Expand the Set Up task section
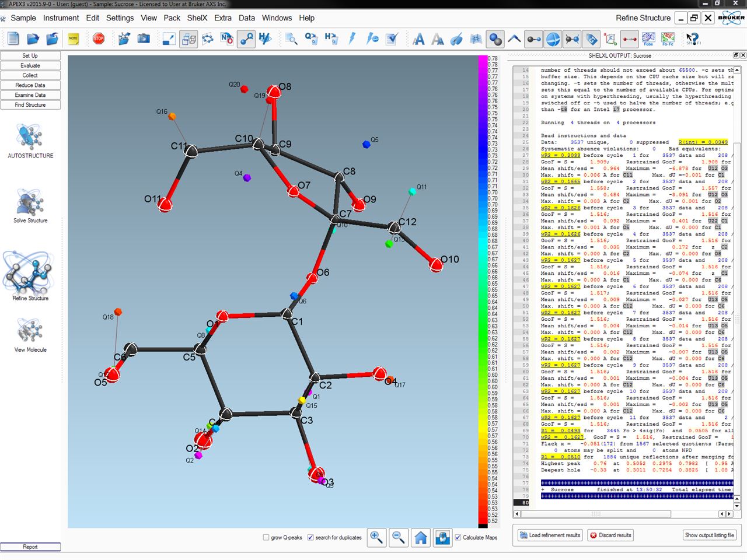 [x=30, y=56]
